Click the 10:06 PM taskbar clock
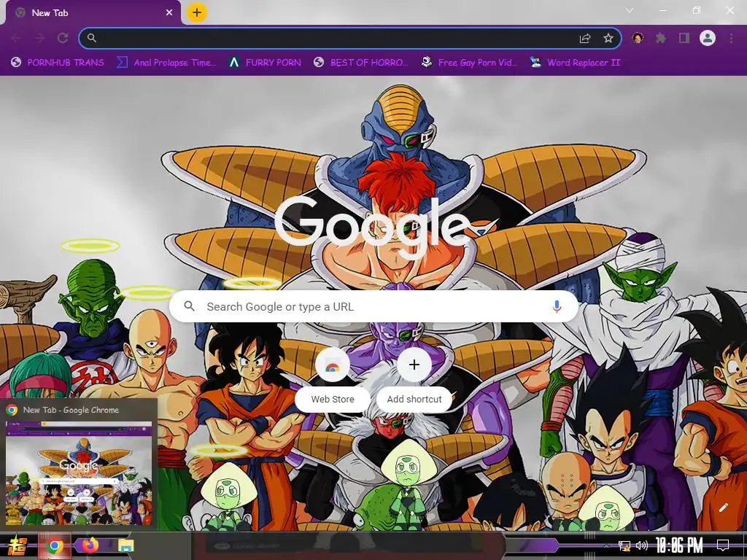Viewport: 747px width, 560px height. click(679, 545)
